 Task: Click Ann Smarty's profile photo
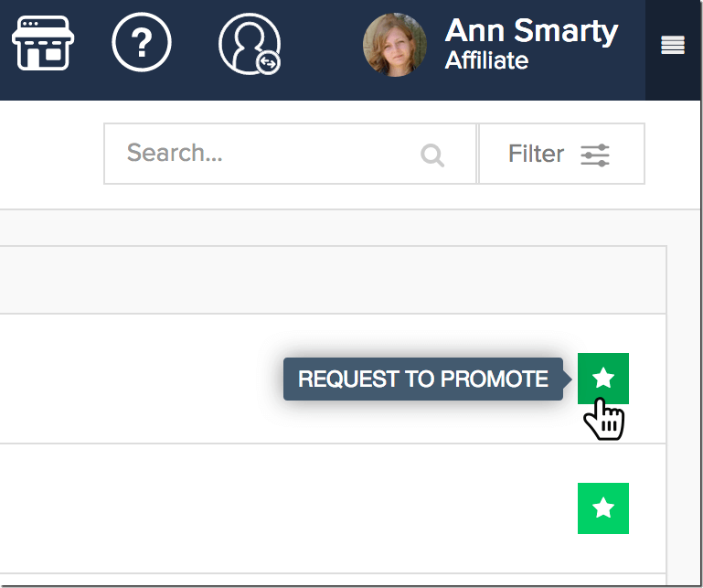[x=395, y=45]
